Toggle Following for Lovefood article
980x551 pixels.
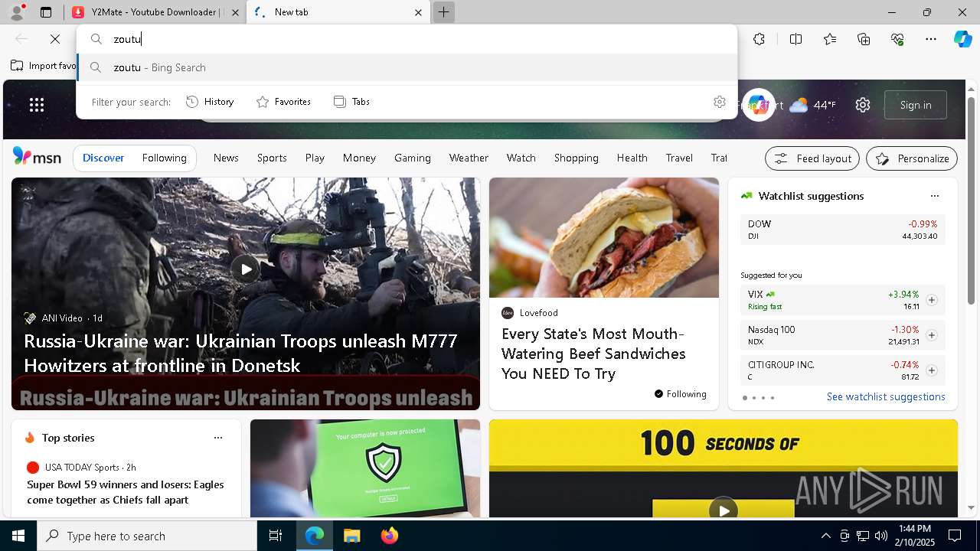point(680,394)
